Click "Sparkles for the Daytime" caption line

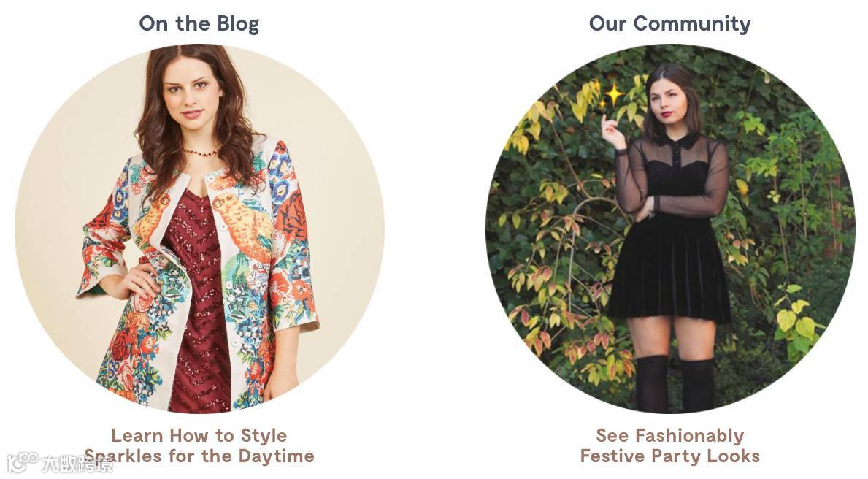199,456
